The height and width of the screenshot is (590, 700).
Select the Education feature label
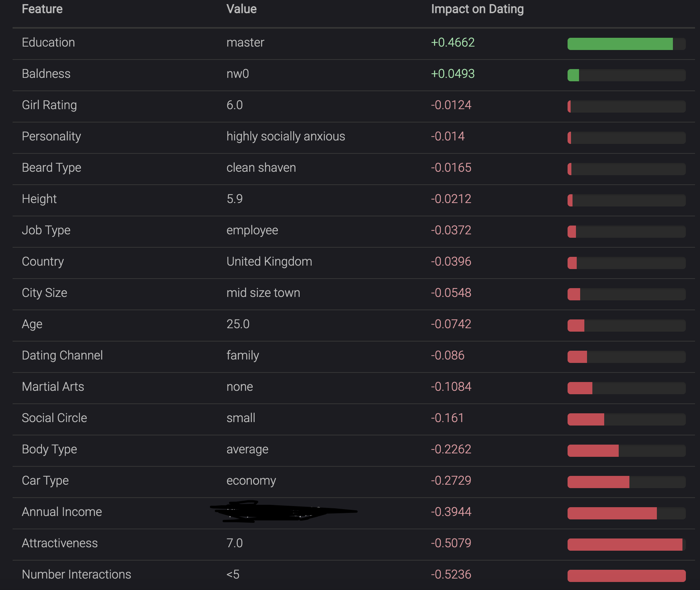tap(48, 42)
